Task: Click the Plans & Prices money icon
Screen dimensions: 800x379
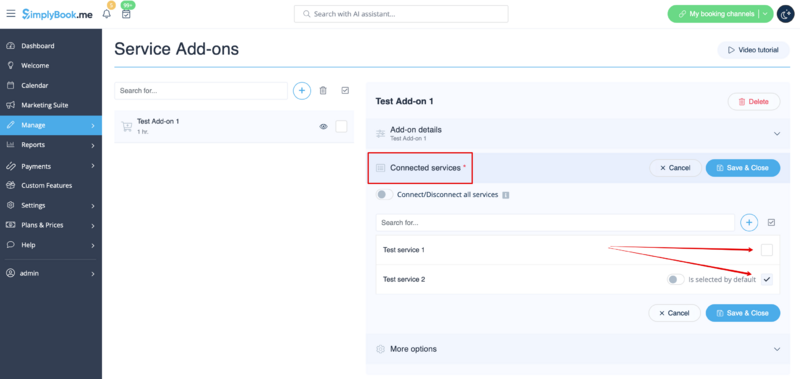Action: (x=10, y=225)
